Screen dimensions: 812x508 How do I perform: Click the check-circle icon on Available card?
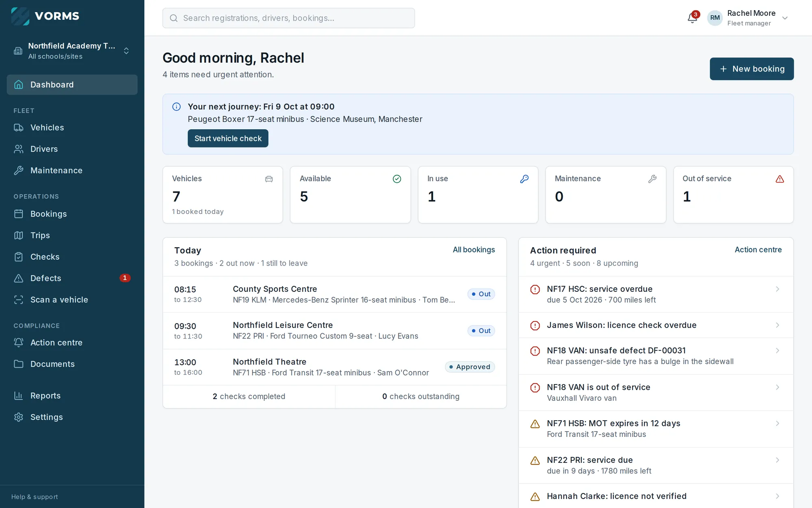point(397,179)
